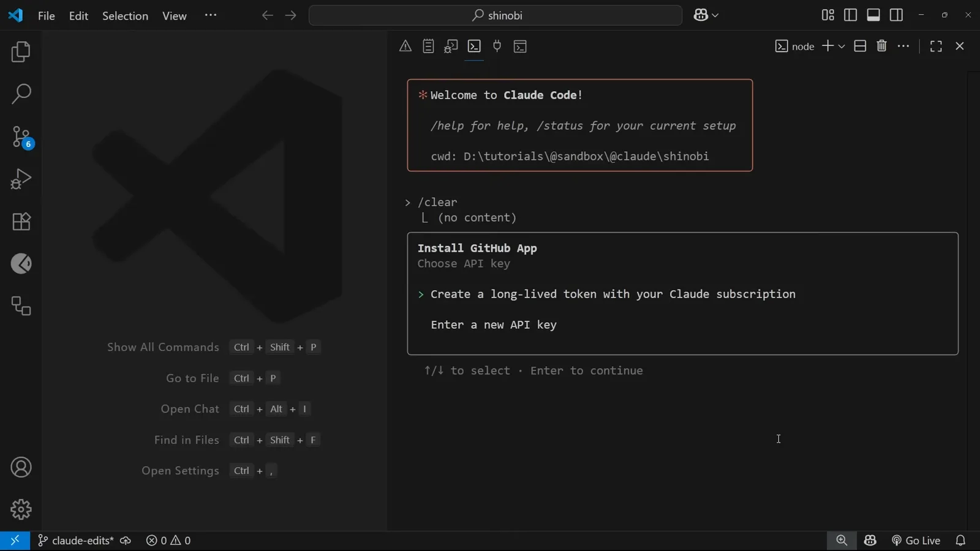Select the node terminal instance
The width and height of the screenshot is (980, 551).
794,47
